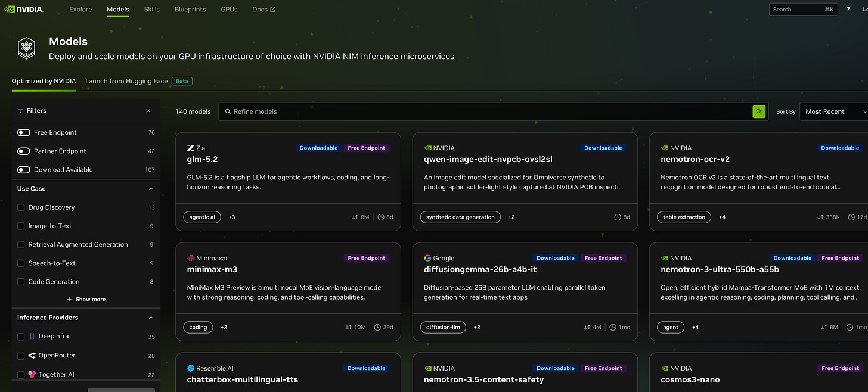
Task: Click the clock icon on qwen-image-edit card
Action: point(618,217)
